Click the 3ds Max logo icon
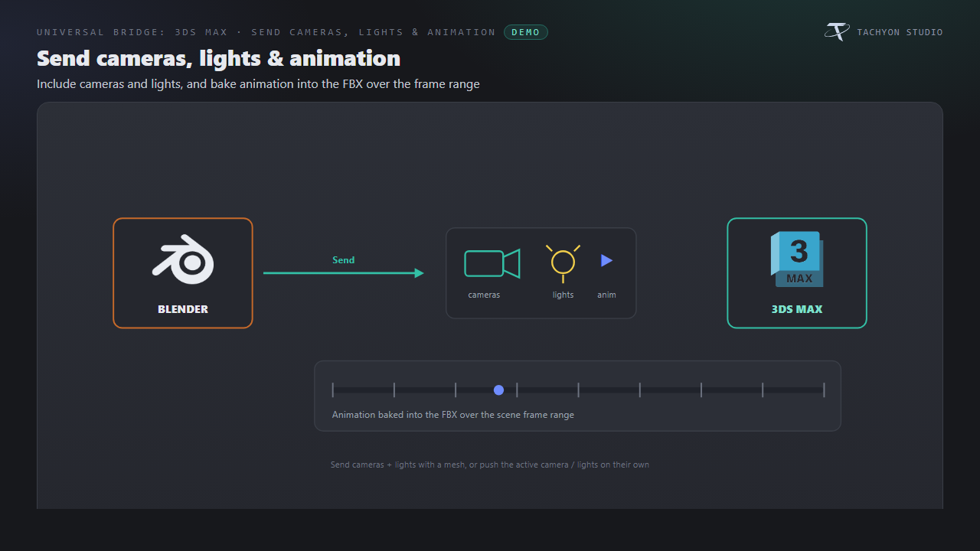The image size is (980, 551). pyautogui.click(x=797, y=259)
